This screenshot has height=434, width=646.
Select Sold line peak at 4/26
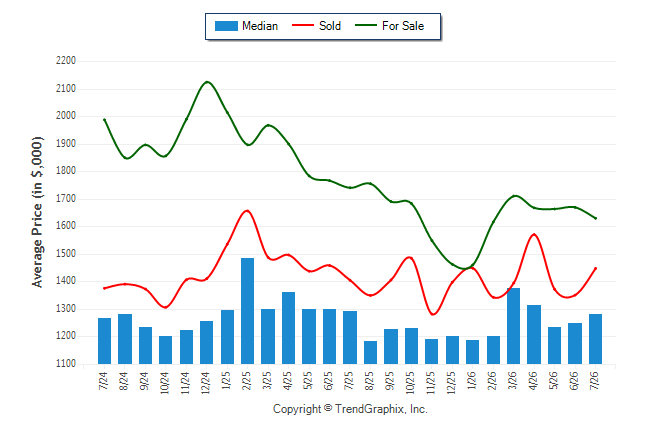pyautogui.click(x=534, y=234)
